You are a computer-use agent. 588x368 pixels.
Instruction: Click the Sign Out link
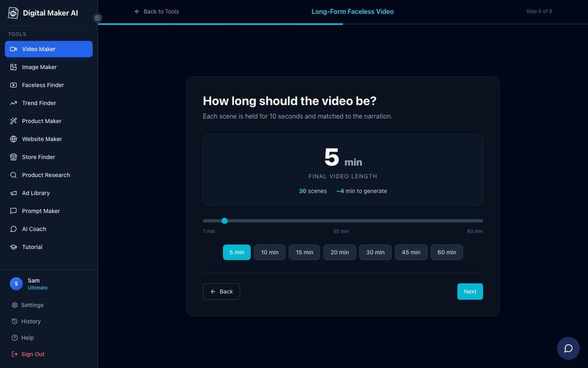tap(28, 354)
